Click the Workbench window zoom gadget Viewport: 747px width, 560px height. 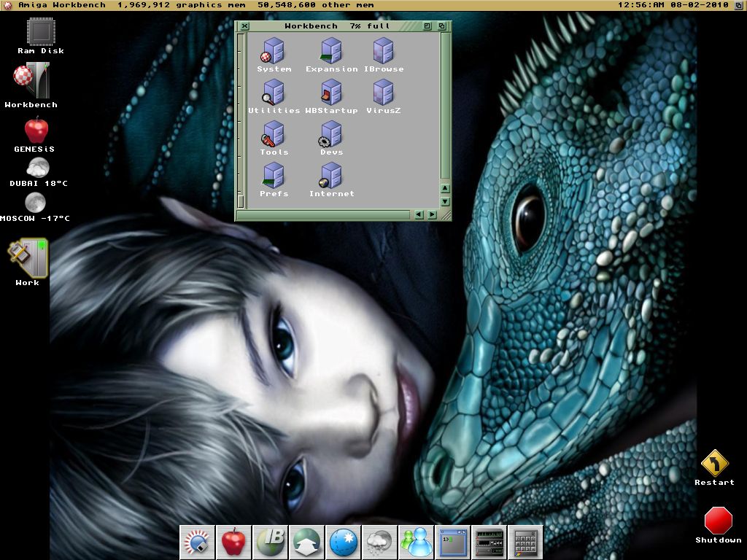(427, 26)
